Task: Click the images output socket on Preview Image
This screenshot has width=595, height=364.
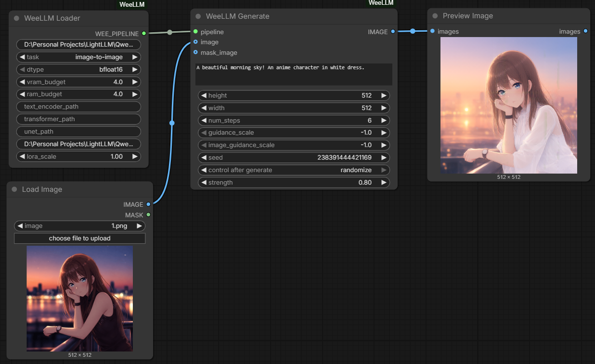Action: click(x=585, y=31)
